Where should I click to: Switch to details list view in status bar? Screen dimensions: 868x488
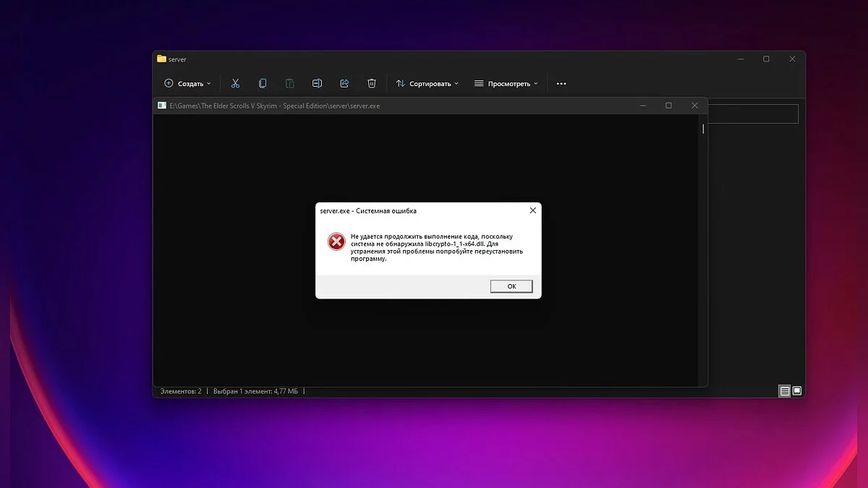pyautogui.click(x=784, y=391)
